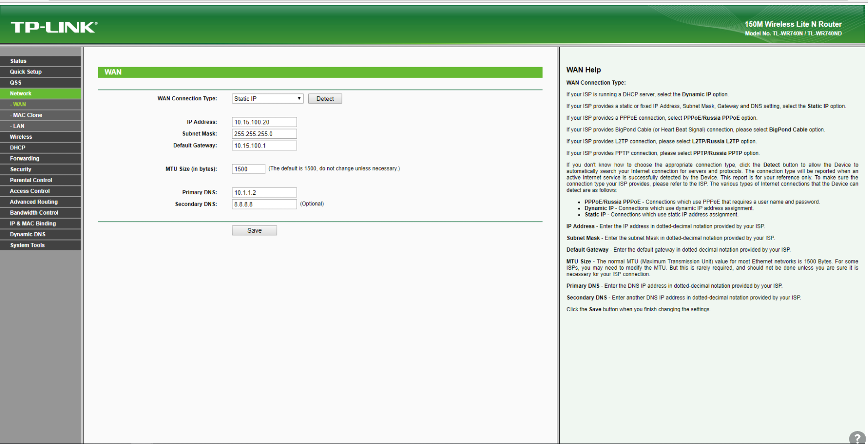Expand the WAN Connection Type dropdown
The width and height of the screenshot is (868, 444).
click(x=268, y=99)
